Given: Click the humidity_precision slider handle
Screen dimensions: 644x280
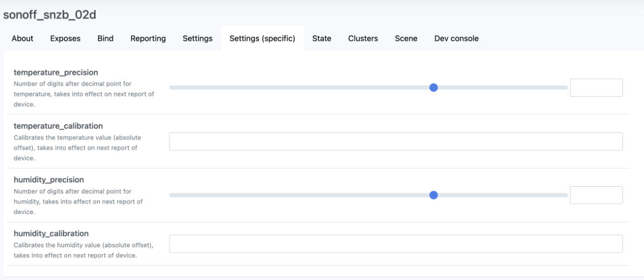Looking at the screenshot, I should click(434, 195).
